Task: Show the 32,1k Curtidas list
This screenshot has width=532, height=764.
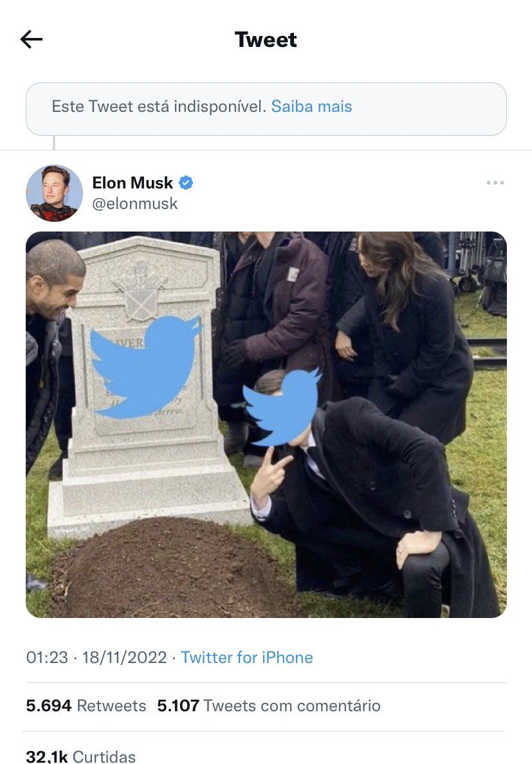Action: click(81, 756)
